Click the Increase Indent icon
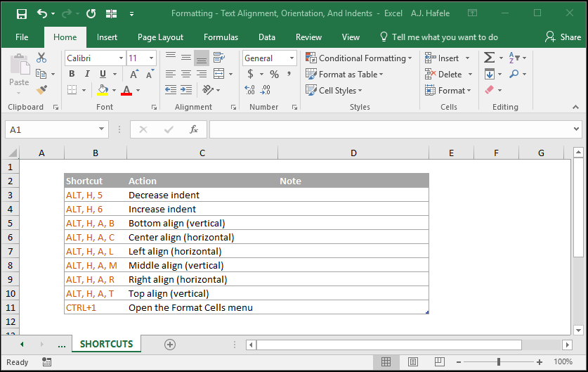Image resolution: width=588 pixels, height=372 pixels. (x=186, y=90)
